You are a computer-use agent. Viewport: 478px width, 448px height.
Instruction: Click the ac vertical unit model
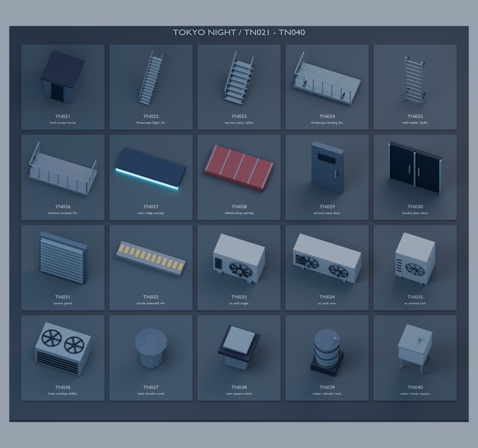click(x=415, y=259)
